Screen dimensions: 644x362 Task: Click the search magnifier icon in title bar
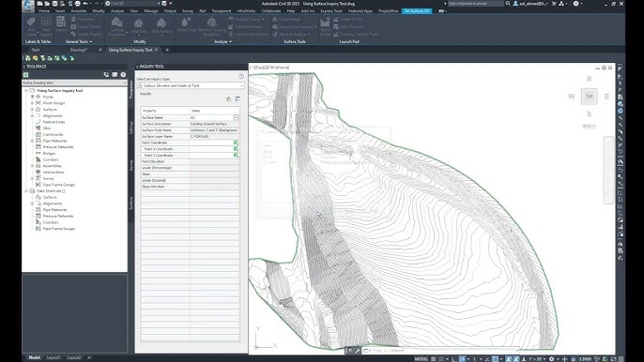508,4
